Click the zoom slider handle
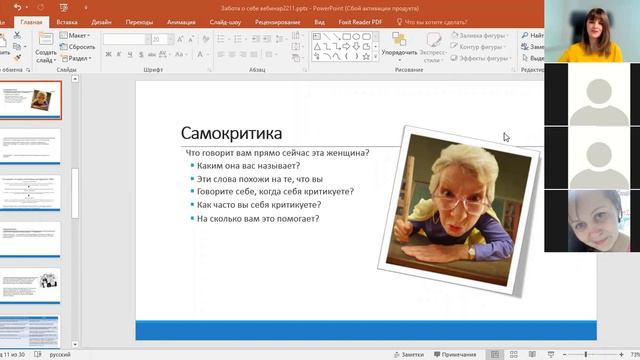The width and height of the screenshot is (640, 360). point(586,354)
